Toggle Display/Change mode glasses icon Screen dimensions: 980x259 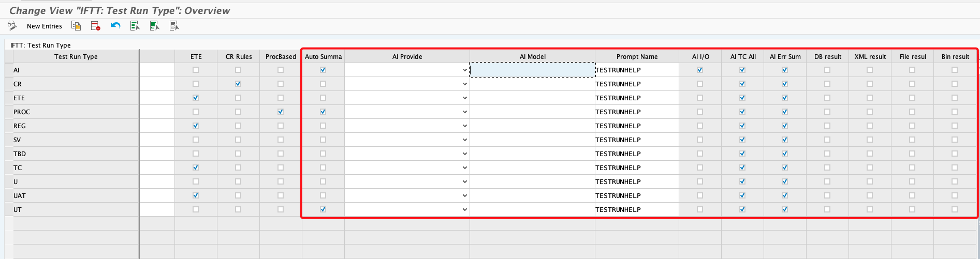(x=12, y=26)
